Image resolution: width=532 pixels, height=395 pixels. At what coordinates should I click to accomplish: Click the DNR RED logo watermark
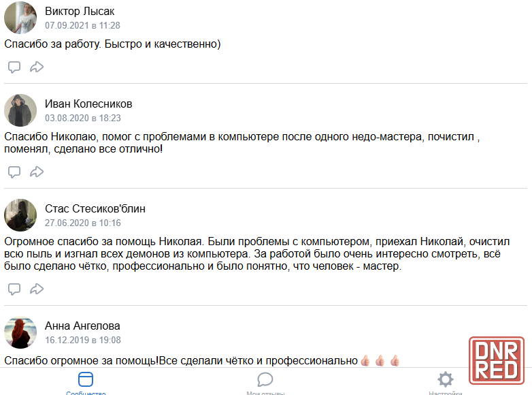[x=497, y=360]
